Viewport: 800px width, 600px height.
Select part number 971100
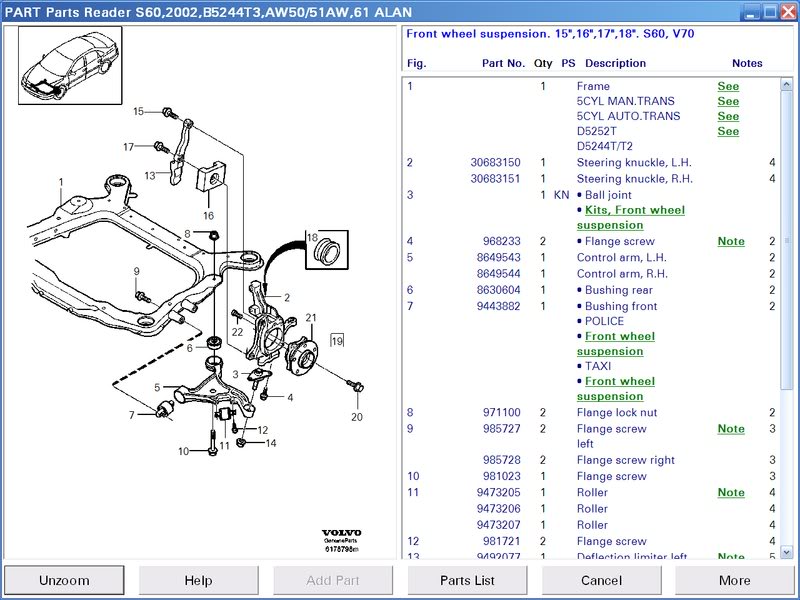(x=502, y=412)
